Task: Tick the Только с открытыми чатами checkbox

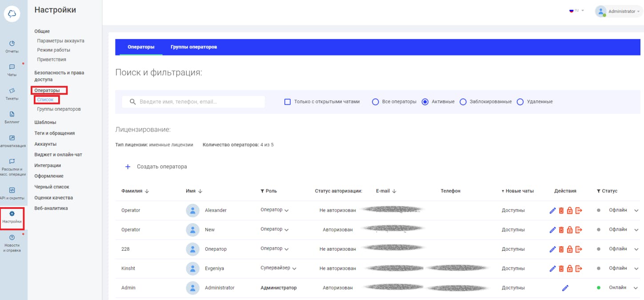Action: [287, 102]
